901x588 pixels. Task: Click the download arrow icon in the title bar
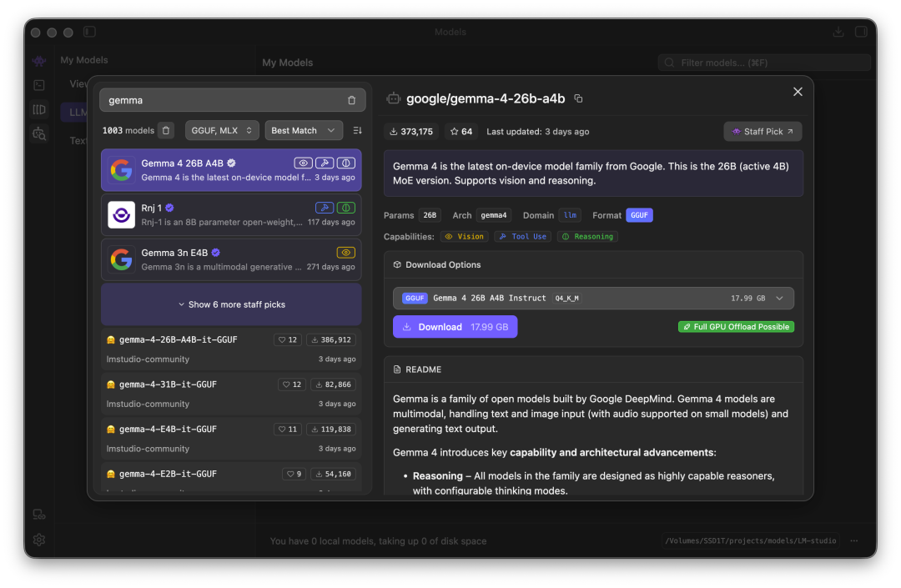[x=838, y=32]
